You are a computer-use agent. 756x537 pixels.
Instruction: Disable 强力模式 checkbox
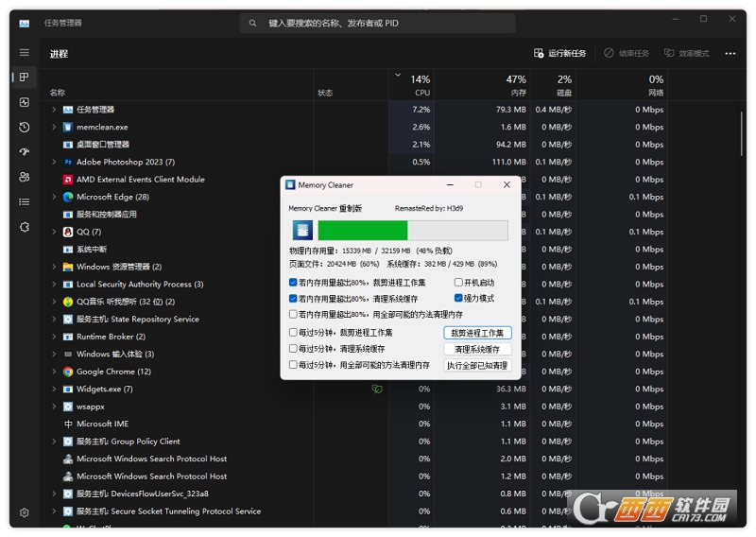(x=458, y=298)
